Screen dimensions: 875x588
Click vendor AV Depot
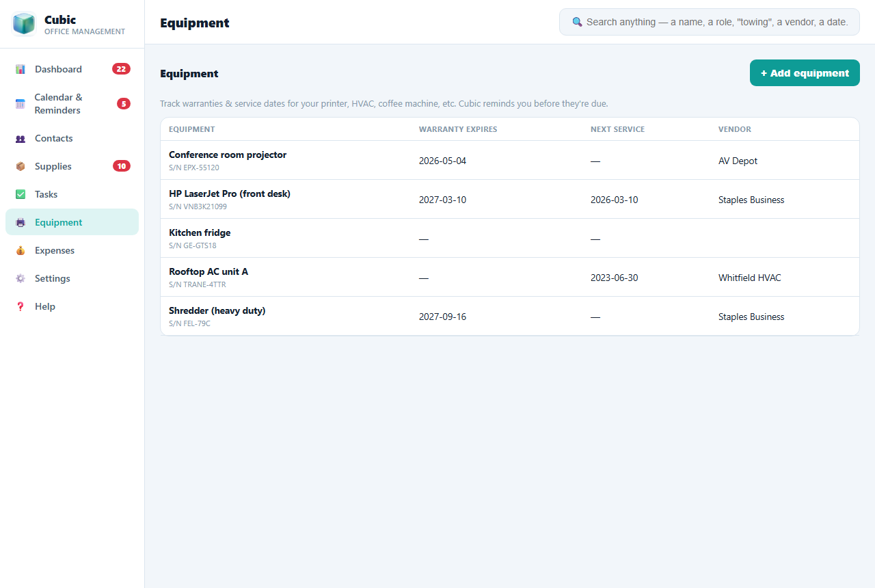pyautogui.click(x=738, y=161)
